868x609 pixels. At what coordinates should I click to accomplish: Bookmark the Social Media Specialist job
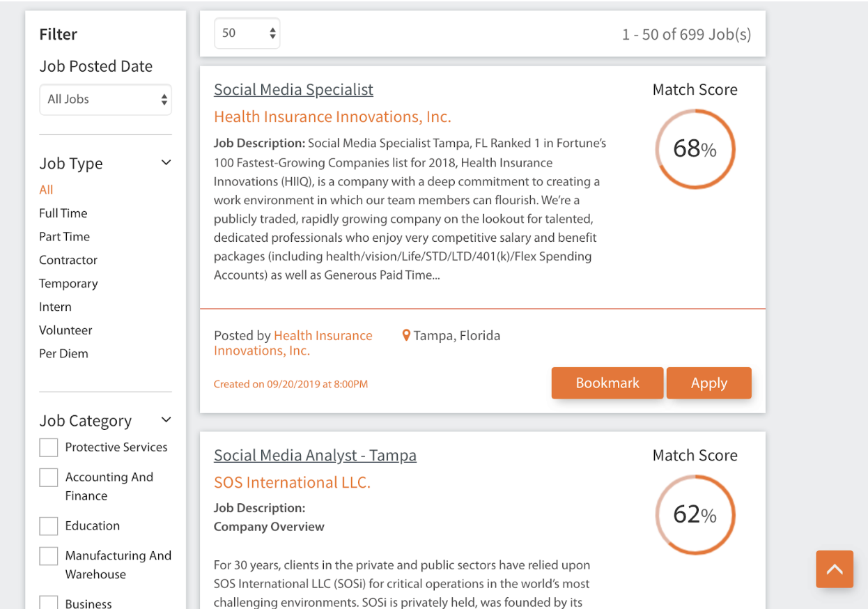[x=607, y=383]
